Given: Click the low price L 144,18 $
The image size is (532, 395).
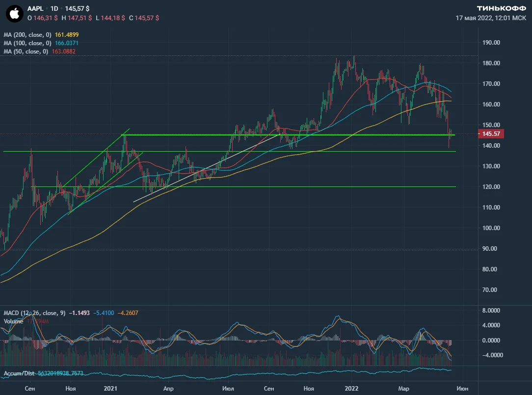Looking at the screenshot, I should click(x=110, y=18).
